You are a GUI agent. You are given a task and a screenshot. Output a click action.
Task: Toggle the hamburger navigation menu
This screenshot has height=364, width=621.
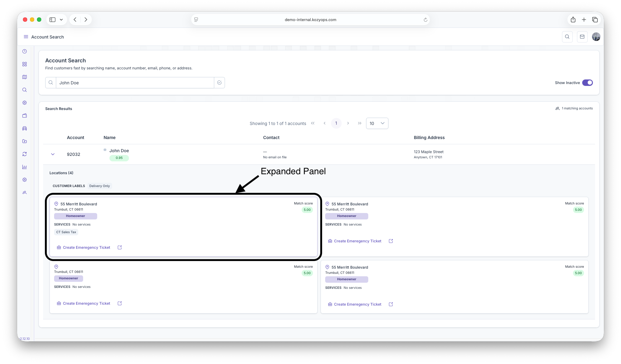[x=26, y=37]
